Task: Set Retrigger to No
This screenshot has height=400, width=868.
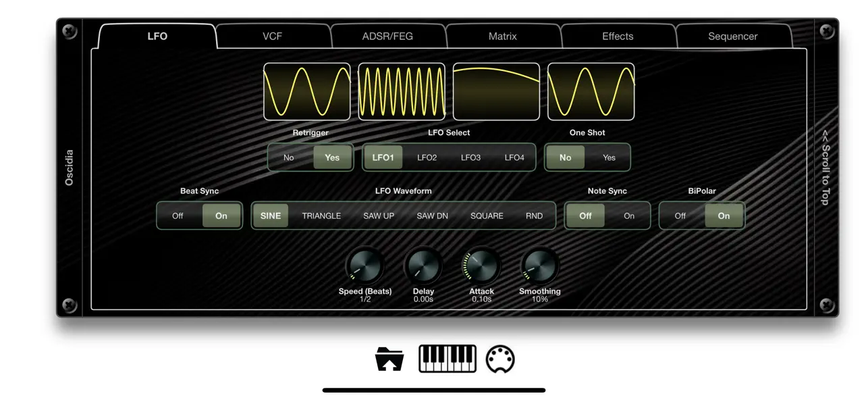Action: 289,157
